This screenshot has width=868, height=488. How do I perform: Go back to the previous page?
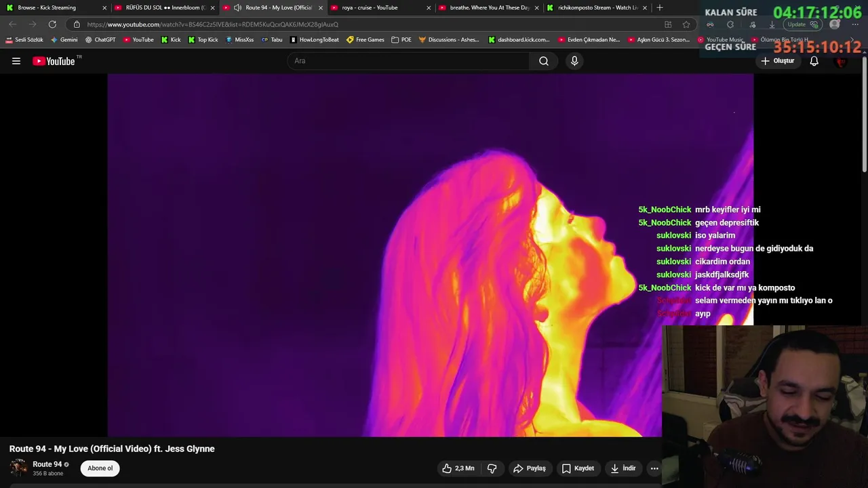pos(13,24)
